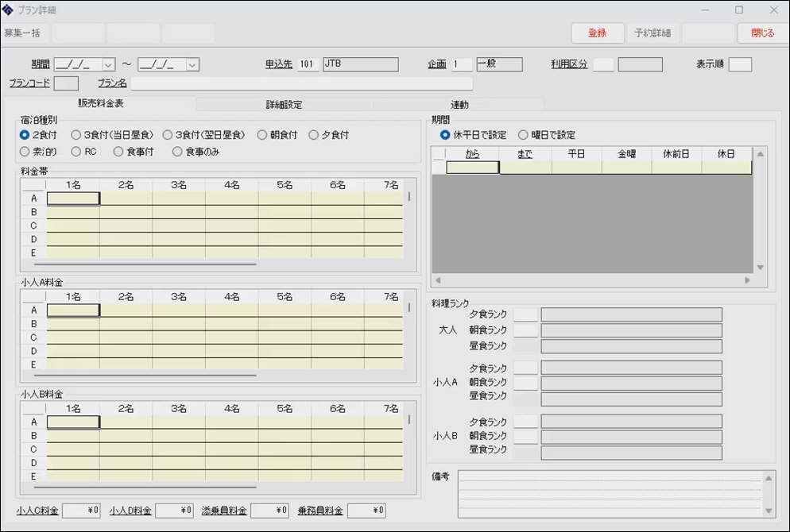Click the 大人 夕食ランク code field
Screen dimensions: 790x532
tap(525, 315)
